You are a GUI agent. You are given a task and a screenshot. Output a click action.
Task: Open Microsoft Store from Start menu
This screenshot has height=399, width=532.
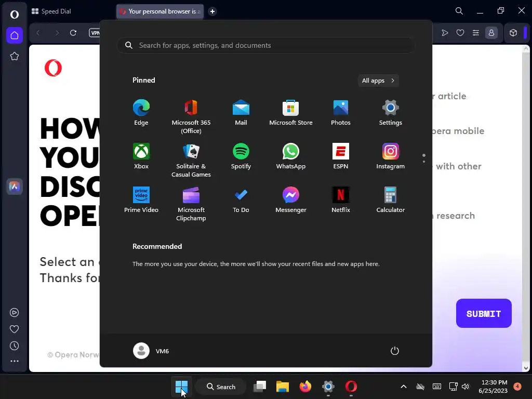click(x=291, y=113)
